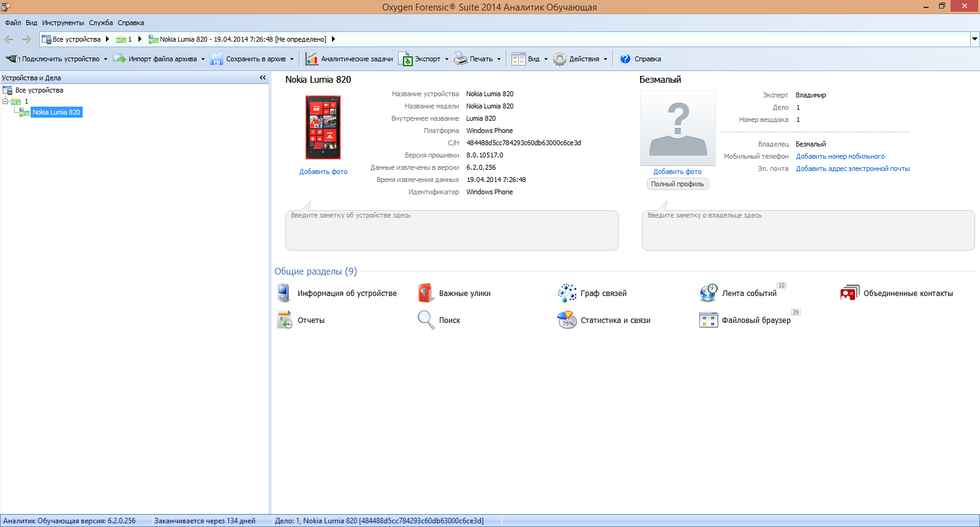Click the expert name Владимир
The width and height of the screenshot is (980, 527).
(x=811, y=95)
